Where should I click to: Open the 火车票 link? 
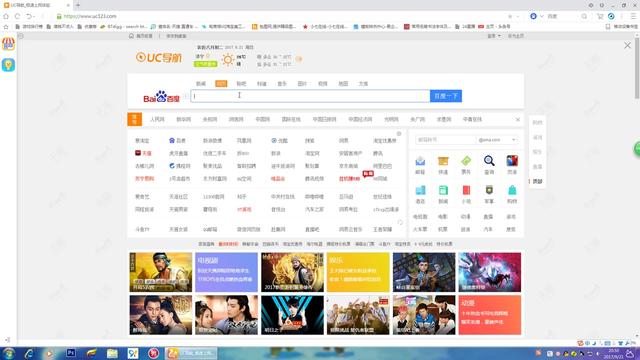click(420, 229)
